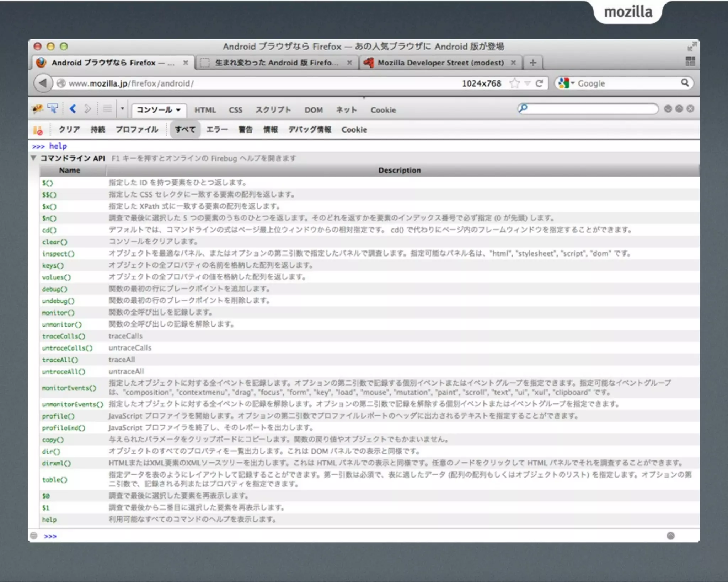This screenshot has height=582, width=728.
Task: Open the command editor at bottom right
Action: 670,536
